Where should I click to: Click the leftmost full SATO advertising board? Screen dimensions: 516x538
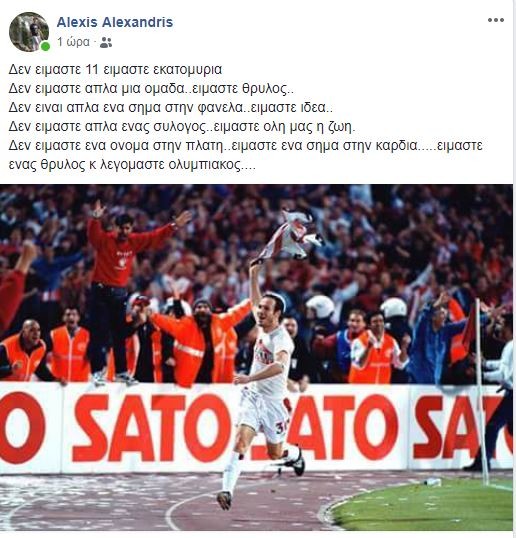pos(151,428)
